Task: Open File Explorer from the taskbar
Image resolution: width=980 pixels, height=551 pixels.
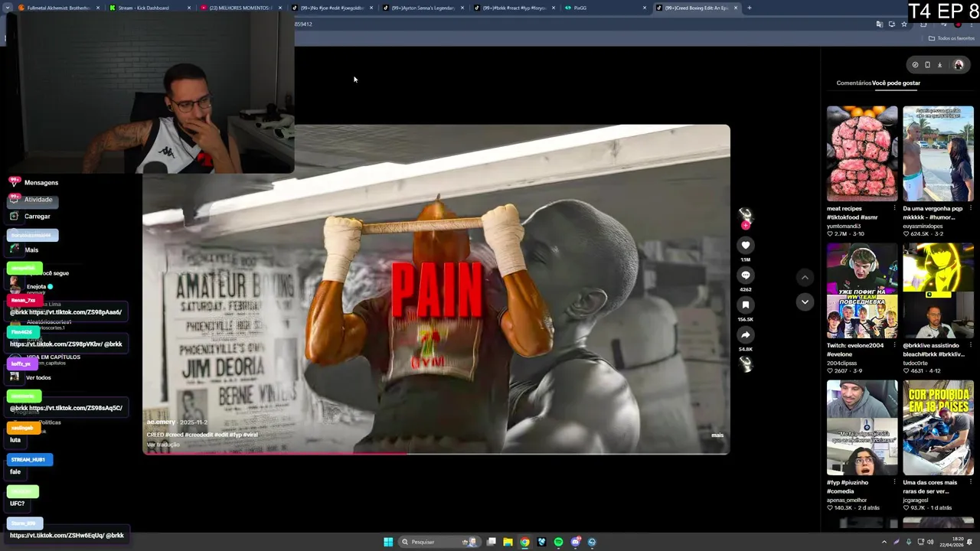Action: point(508,542)
